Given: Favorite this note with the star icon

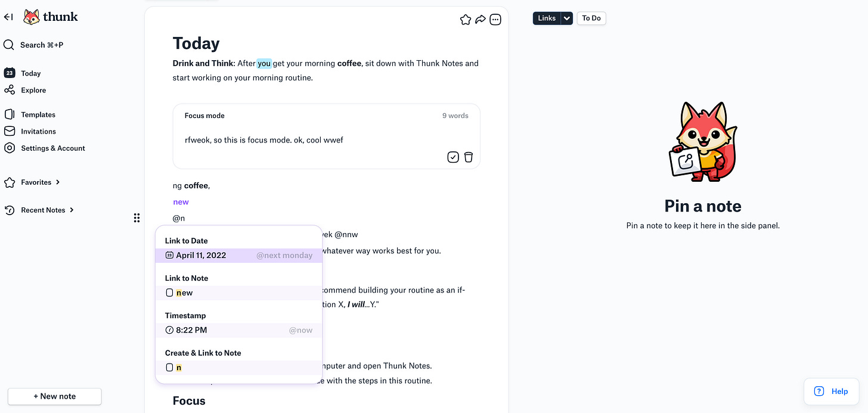Looking at the screenshot, I should tap(466, 20).
